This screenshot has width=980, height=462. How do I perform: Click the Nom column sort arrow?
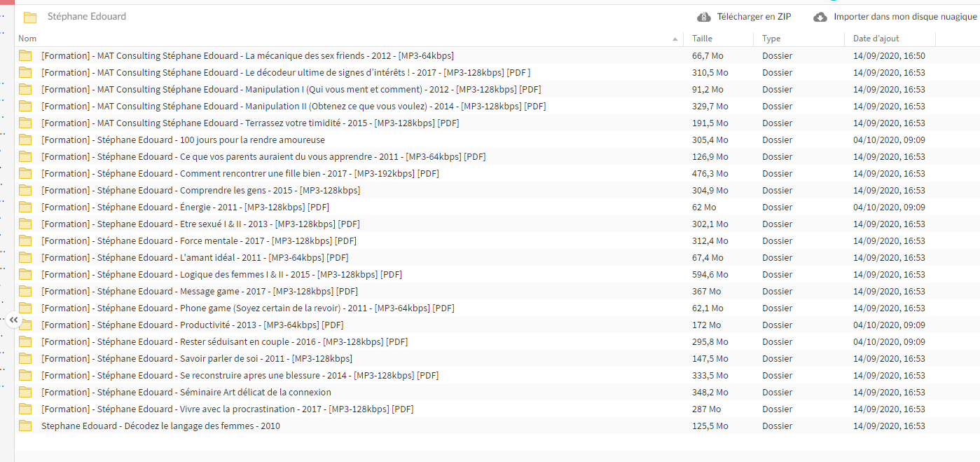click(x=675, y=39)
